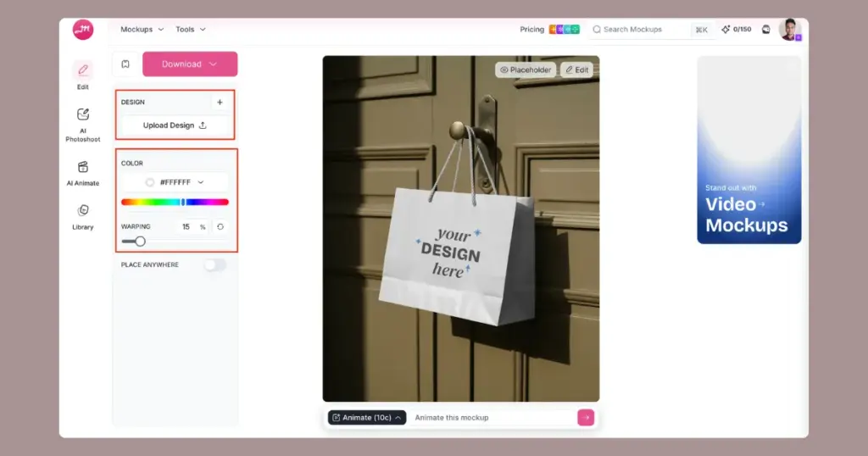Open the Pricing link
Screen dimensions: 868x456
532,30
